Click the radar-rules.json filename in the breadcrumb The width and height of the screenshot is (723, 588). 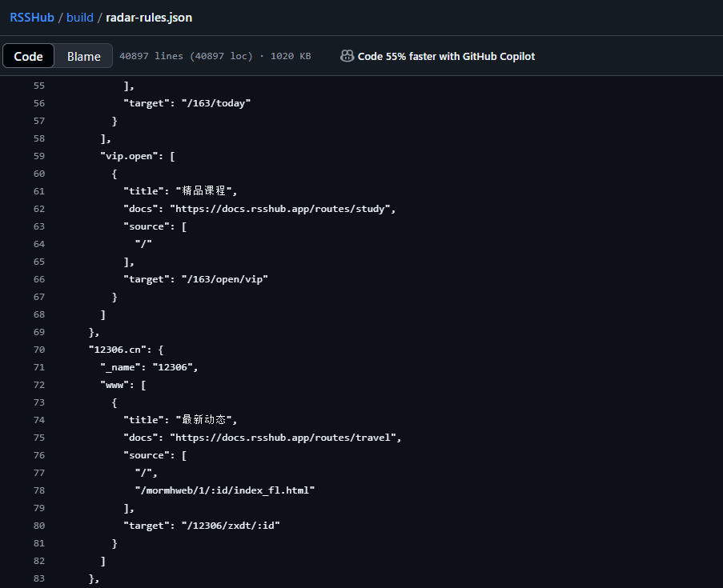click(x=149, y=17)
